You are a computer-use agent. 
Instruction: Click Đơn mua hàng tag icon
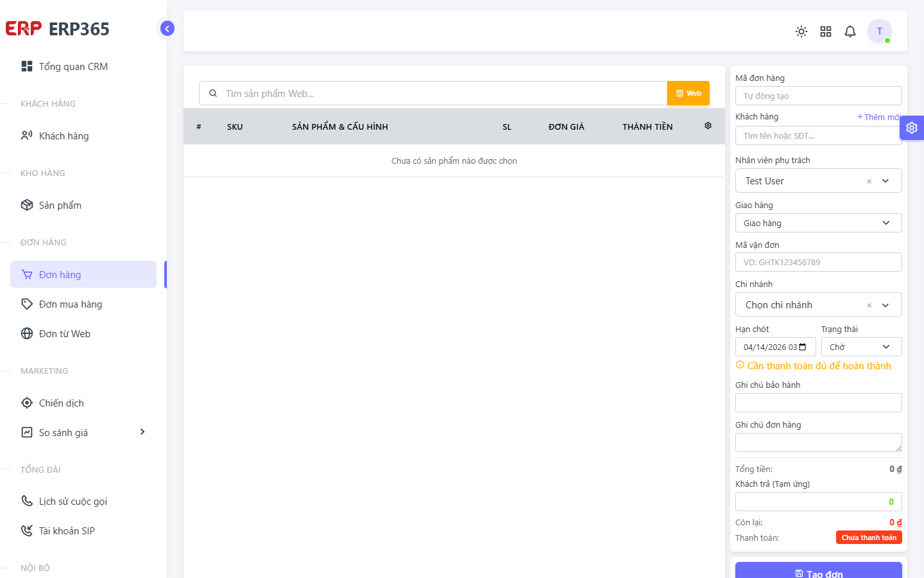point(27,304)
